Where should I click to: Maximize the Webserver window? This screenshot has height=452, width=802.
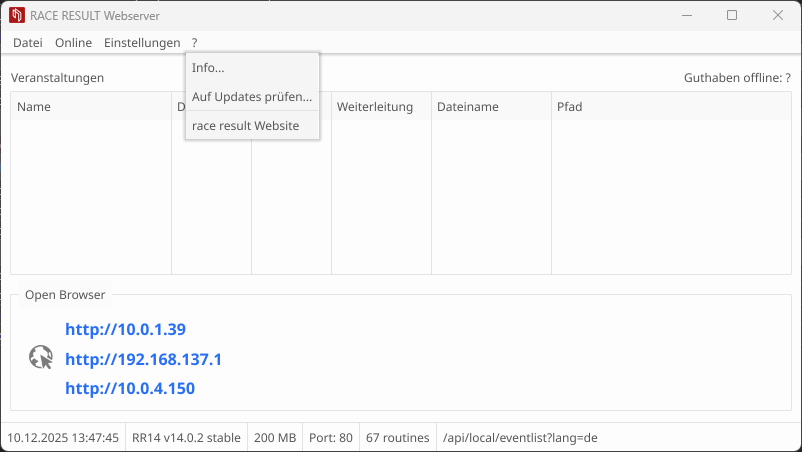click(732, 16)
